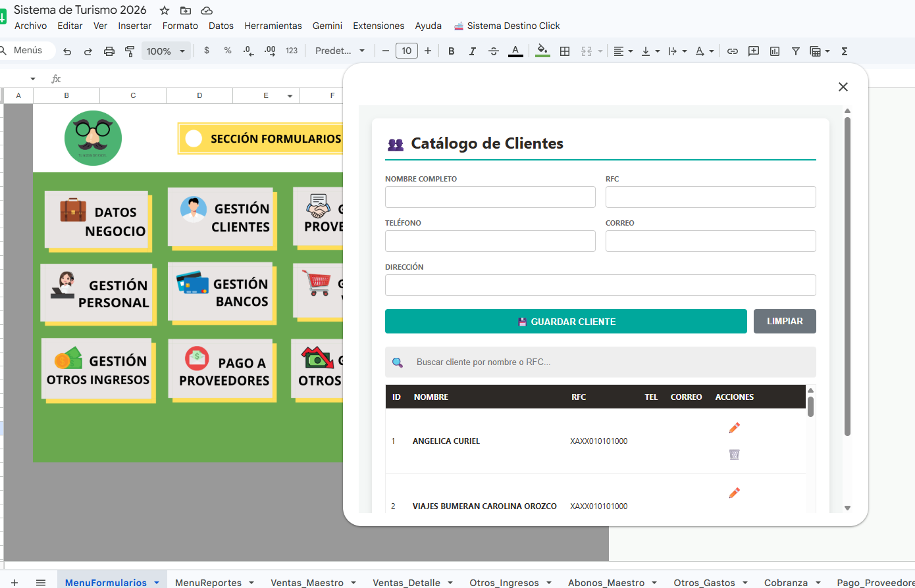Apply bold formatting
Viewport: 915px width, 588px height.
click(451, 51)
